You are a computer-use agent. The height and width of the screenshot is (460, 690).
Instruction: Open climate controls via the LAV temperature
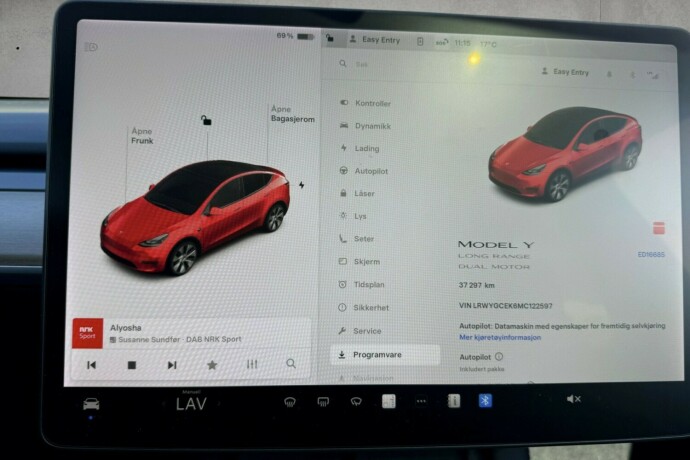coord(191,403)
